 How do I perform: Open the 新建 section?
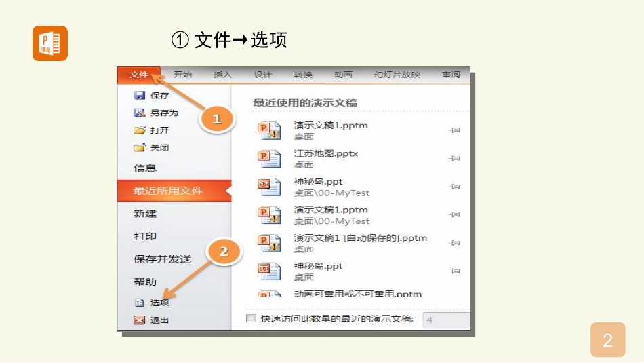pyautogui.click(x=145, y=213)
